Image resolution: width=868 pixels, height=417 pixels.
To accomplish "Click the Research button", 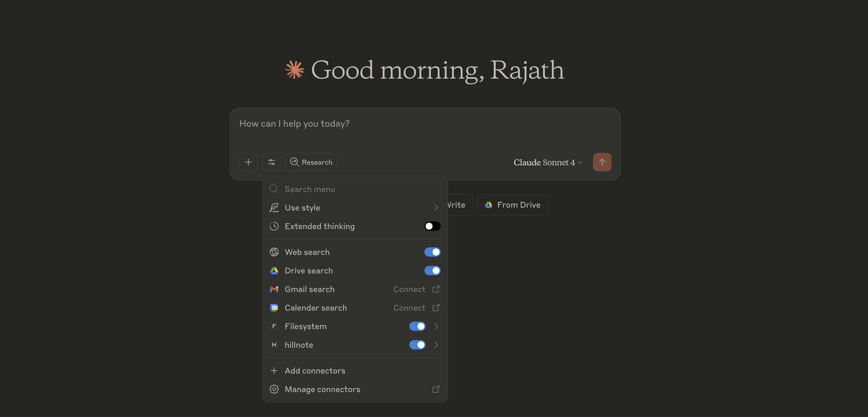I will [311, 162].
